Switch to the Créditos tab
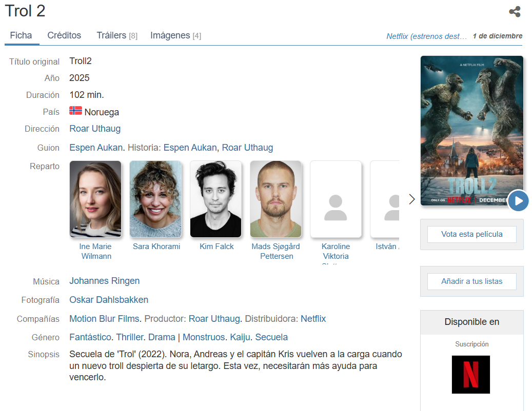 [64, 35]
